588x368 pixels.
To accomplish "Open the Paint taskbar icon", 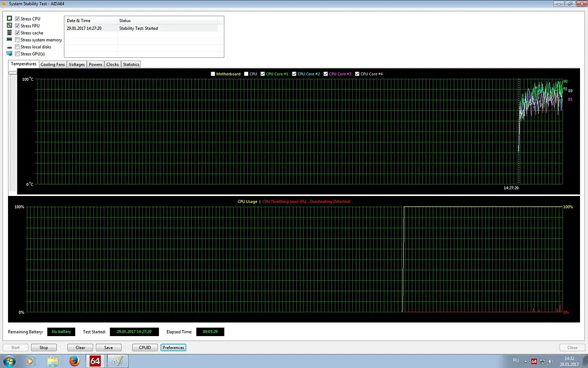I will pyautogui.click(x=118, y=361).
